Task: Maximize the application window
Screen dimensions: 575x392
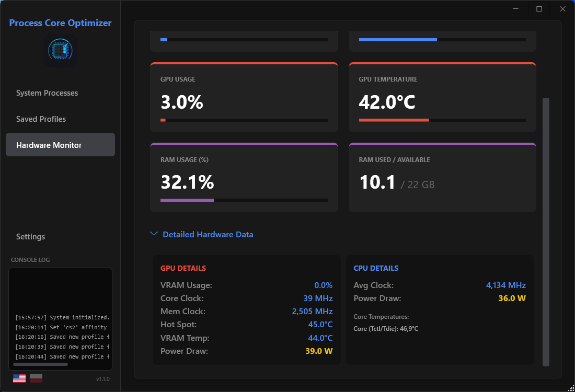Action: pyautogui.click(x=539, y=9)
